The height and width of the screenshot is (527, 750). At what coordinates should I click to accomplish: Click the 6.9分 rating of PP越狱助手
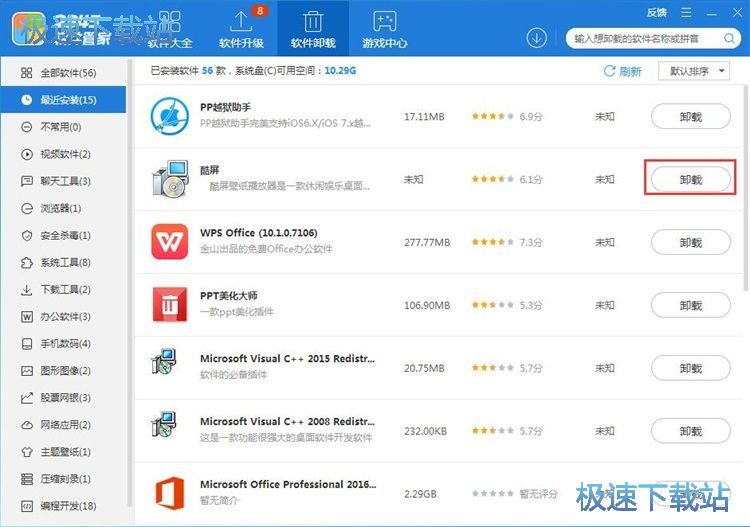tap(531, 116)
